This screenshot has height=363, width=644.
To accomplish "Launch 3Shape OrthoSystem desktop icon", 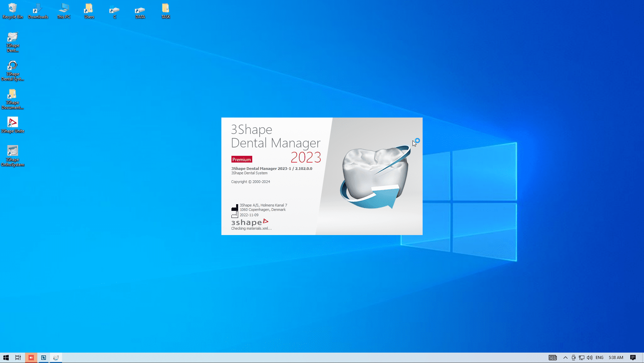I will coord(13,155).
